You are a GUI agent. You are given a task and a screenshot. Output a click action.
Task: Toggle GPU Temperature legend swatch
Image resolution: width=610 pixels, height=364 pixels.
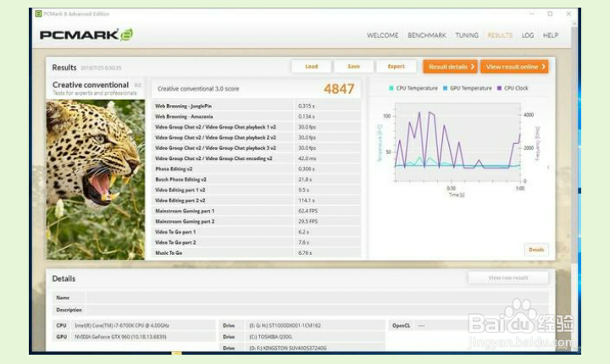445,88
